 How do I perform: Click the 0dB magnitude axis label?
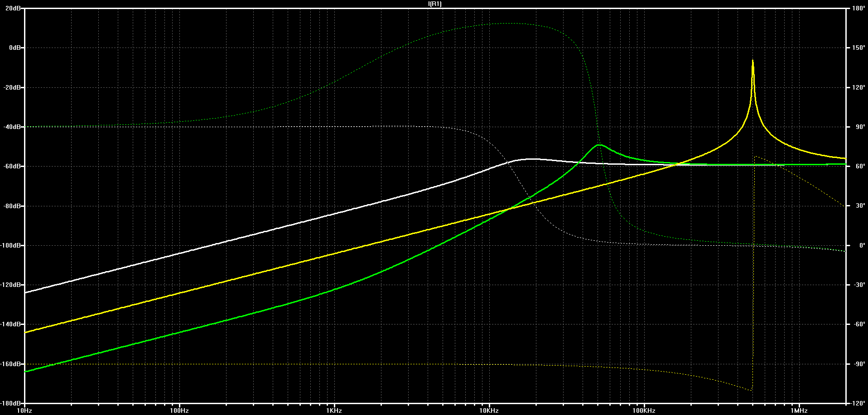[14, 48]
